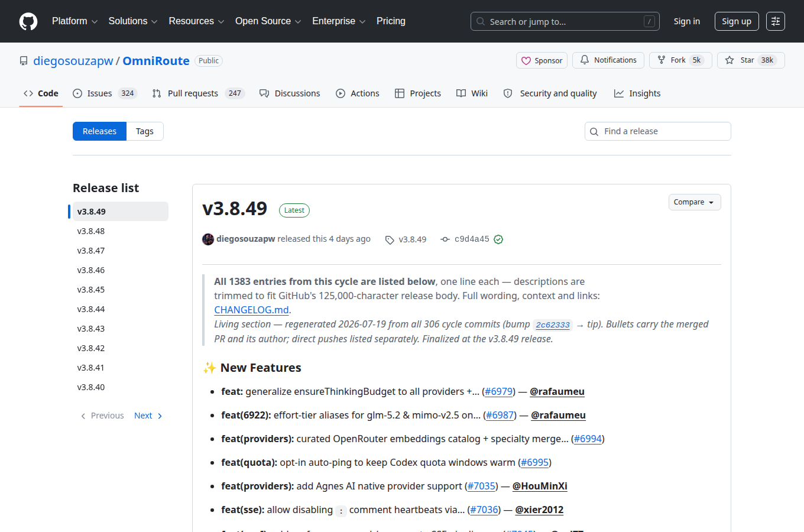804x532 pixels.
Task: Click the search magnifier icon in header
Action: (481, 21)
